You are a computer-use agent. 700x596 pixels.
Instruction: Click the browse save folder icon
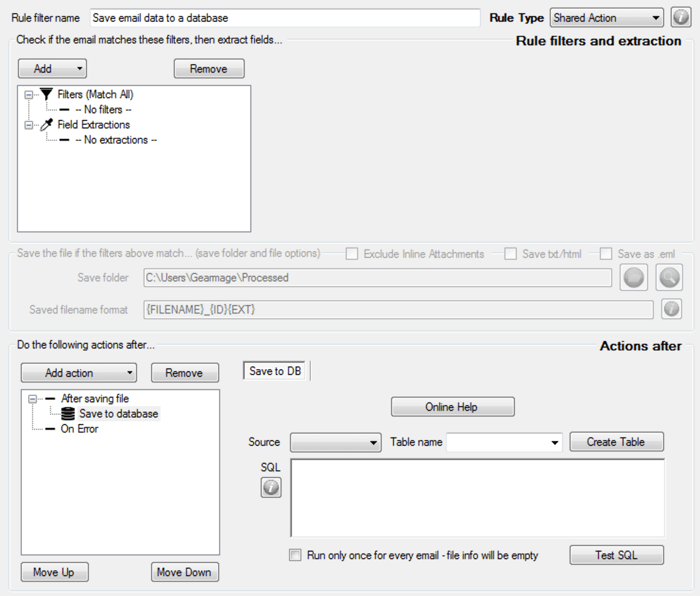pyautogui.click(x=633, y=278)
